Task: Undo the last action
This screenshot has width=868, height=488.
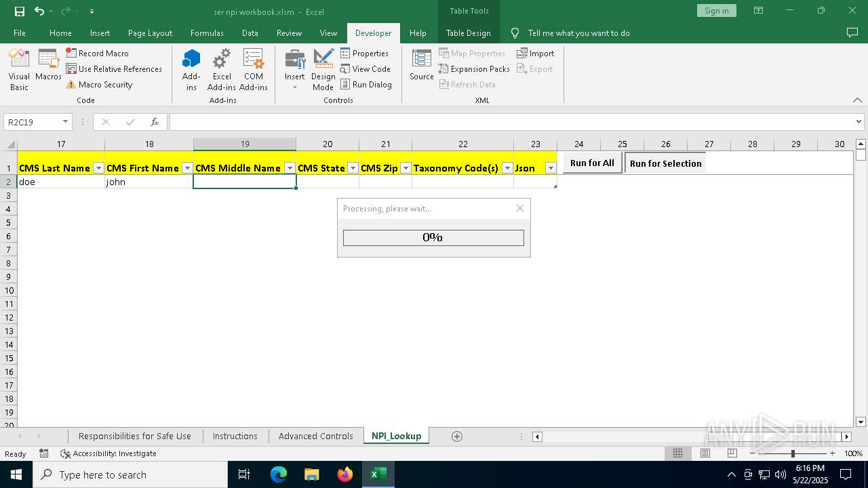Action: tap(39, 11)
